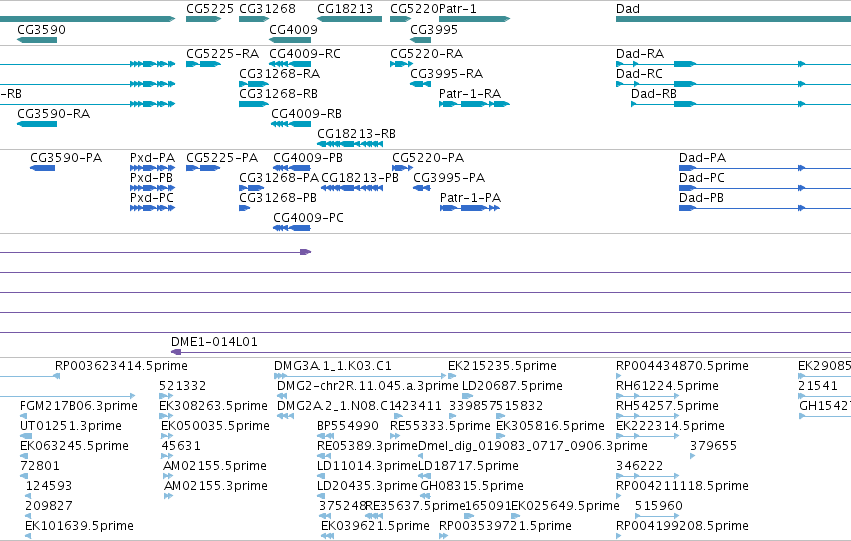Select transcript Dad-RC label

[639, 74]
